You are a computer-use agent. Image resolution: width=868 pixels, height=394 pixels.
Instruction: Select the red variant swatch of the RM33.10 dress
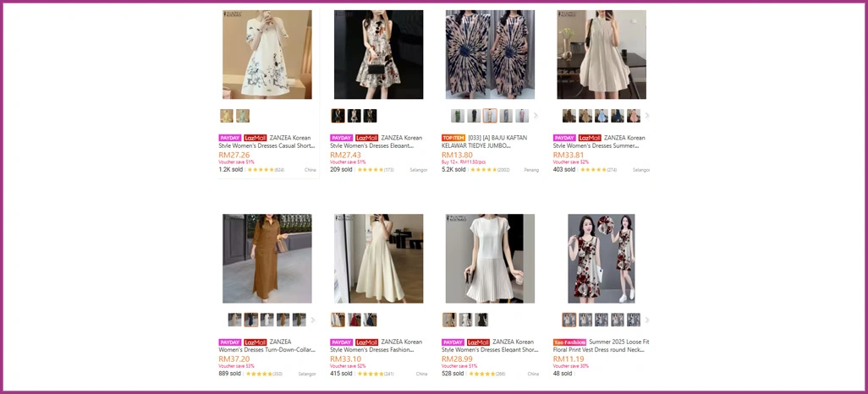click(354, 320)
